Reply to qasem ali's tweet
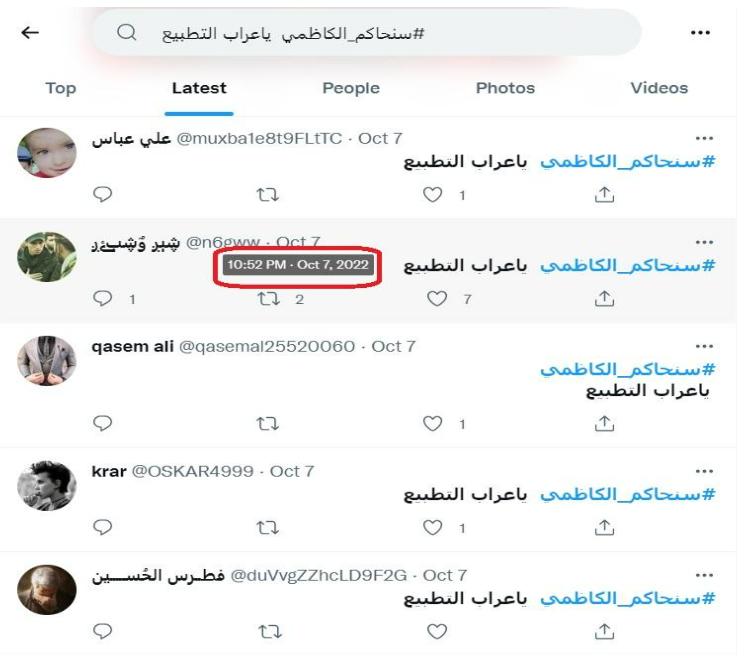 pos(102,423)
